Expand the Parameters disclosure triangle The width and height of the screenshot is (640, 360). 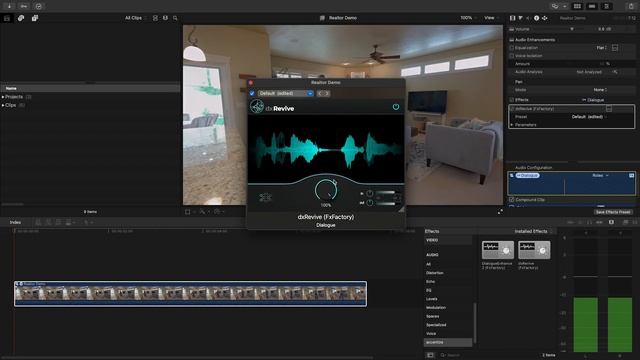(x=511, y=125)
